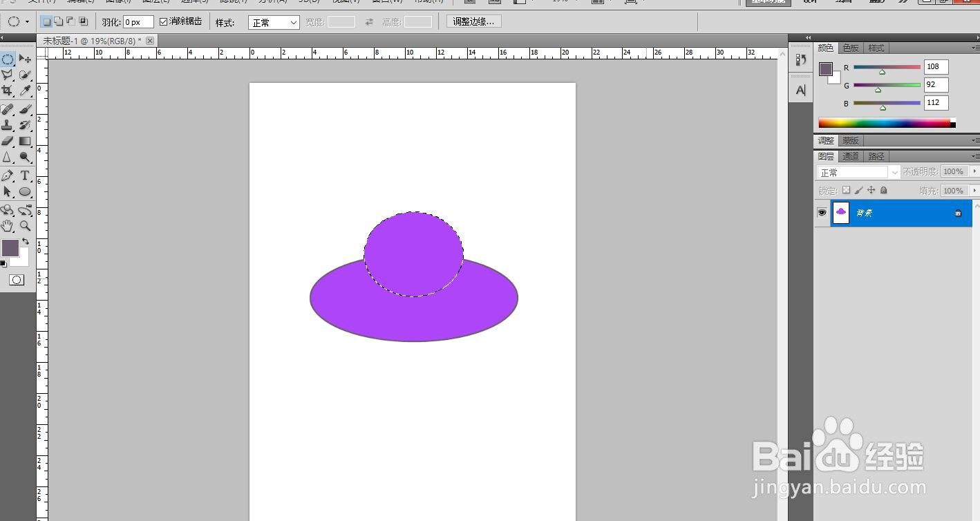Choose Add to Selection mode
This screenshot has width=980, height=521.
click(59, 22)
